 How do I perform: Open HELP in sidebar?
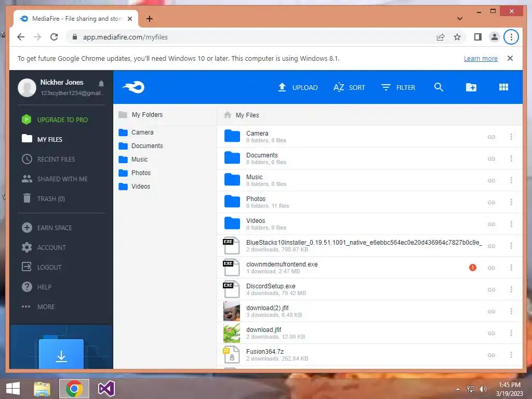[37, 287]
